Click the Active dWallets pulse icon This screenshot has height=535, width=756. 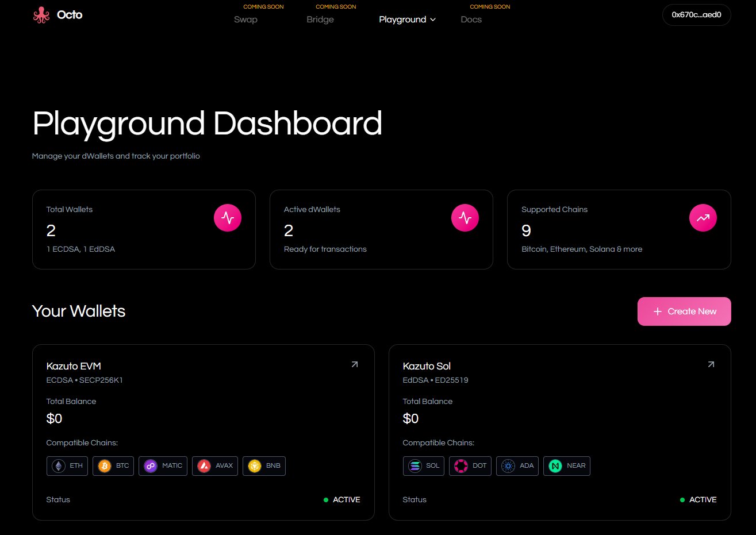pos(465,218)
